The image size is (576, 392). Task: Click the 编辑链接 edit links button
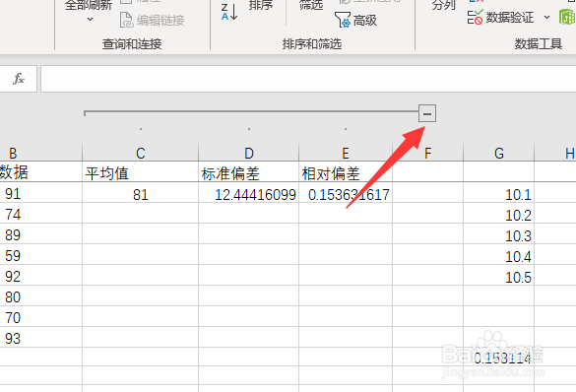pos(152,21)
